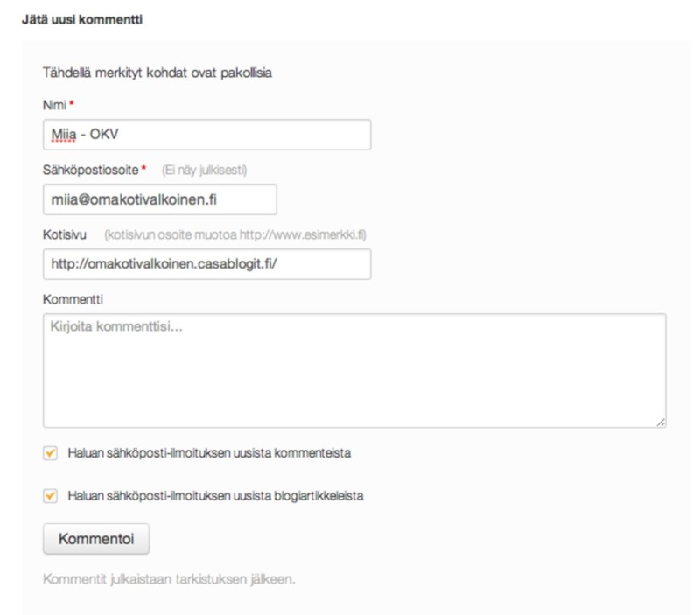Uncheck email notification for new blog articles

(50, 496)
